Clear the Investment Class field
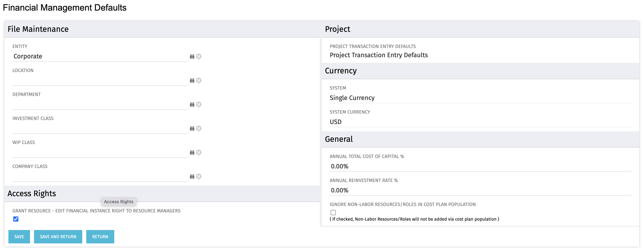The image size is (644, 252). click(x=199, y=128)
